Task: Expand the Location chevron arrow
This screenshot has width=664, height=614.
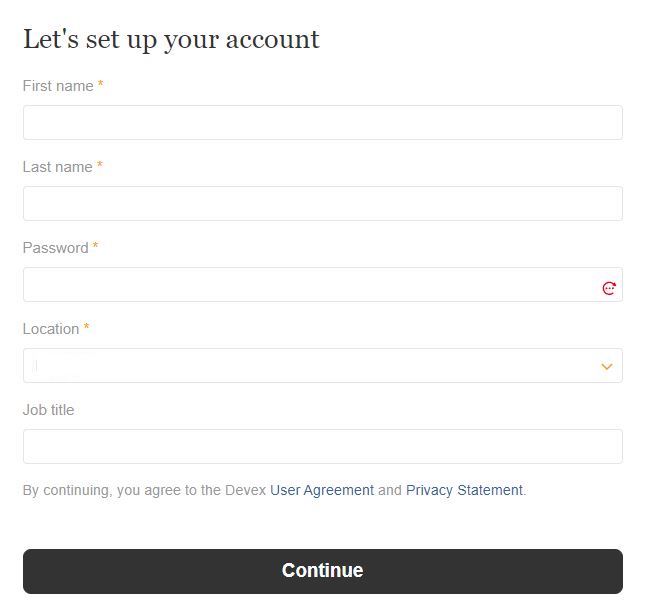Action: 607,366
